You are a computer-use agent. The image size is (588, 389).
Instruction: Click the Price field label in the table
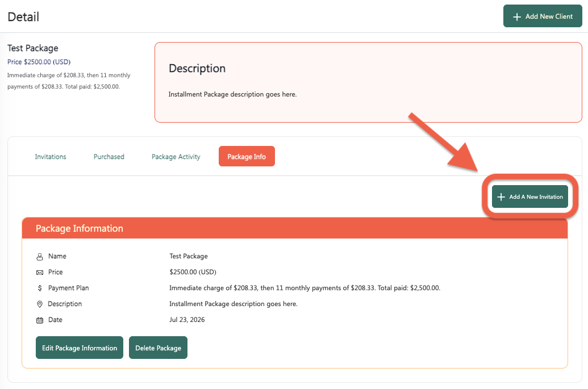click(56, 272)
